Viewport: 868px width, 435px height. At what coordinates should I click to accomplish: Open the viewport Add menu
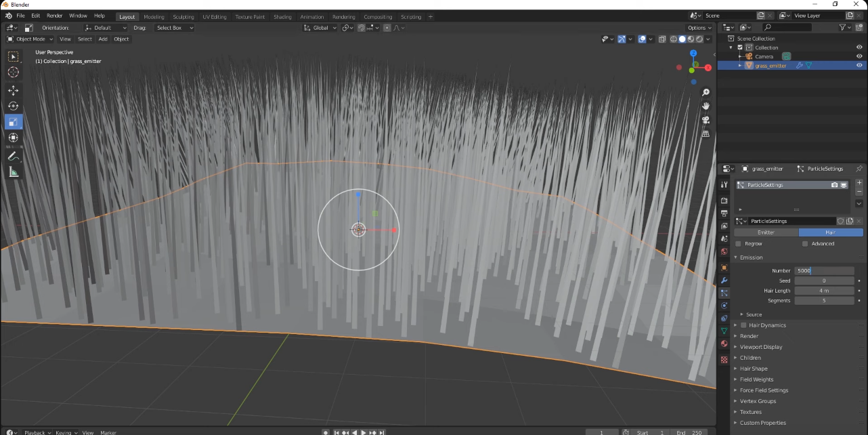coord(103,39)
